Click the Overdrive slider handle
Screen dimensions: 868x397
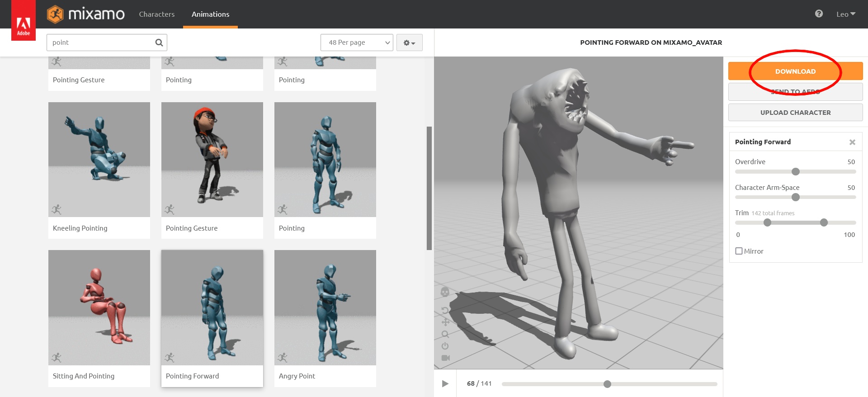pyautogui.click(x=796, y=172)
